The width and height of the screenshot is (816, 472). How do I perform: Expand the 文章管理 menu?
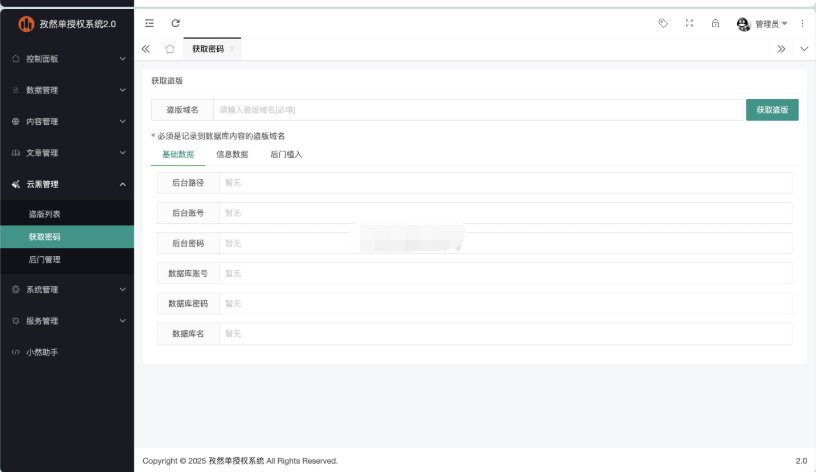click(67, 152)
